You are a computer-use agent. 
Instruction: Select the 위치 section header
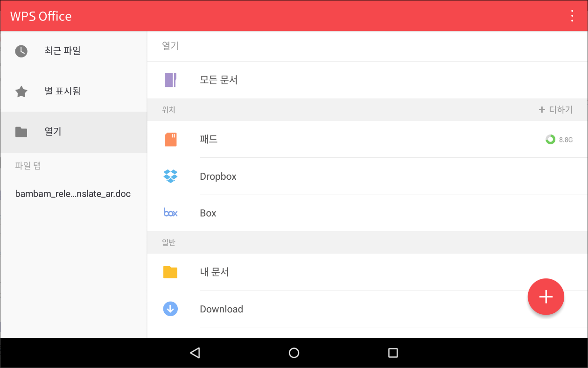(168, 109)
